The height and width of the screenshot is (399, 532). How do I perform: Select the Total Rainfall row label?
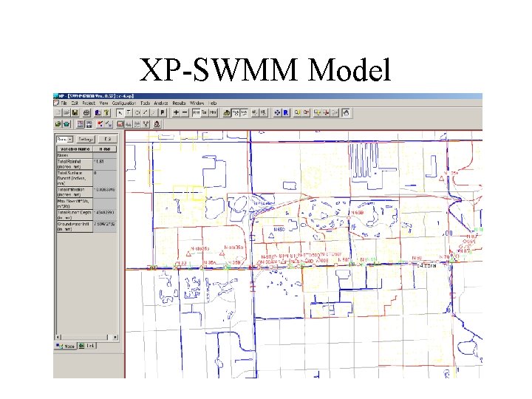tap(75, 164)
